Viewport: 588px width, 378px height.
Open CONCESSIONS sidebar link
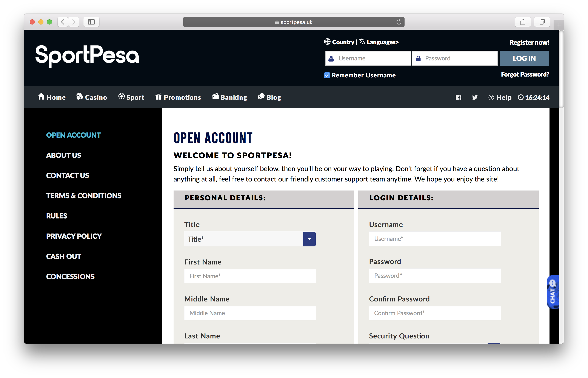[x=70, y=277]
